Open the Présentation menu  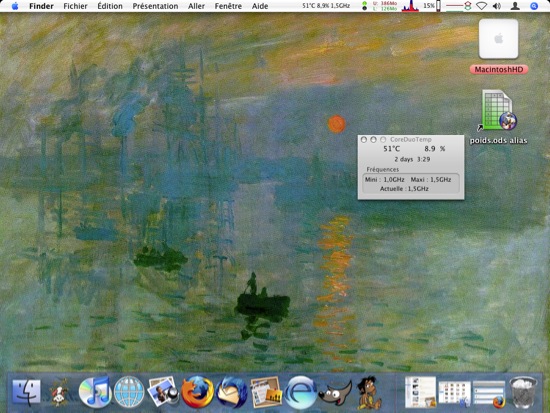pos(155,6)
